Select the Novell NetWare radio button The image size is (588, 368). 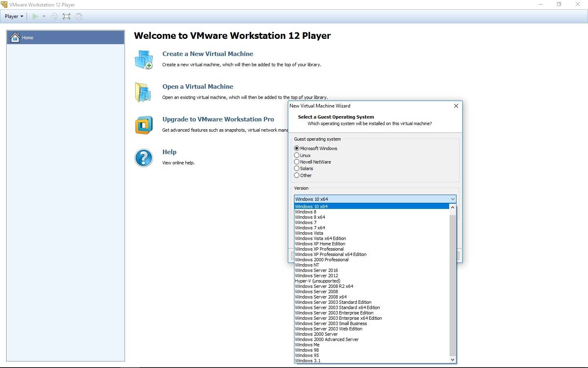click(x=296, y=162)
